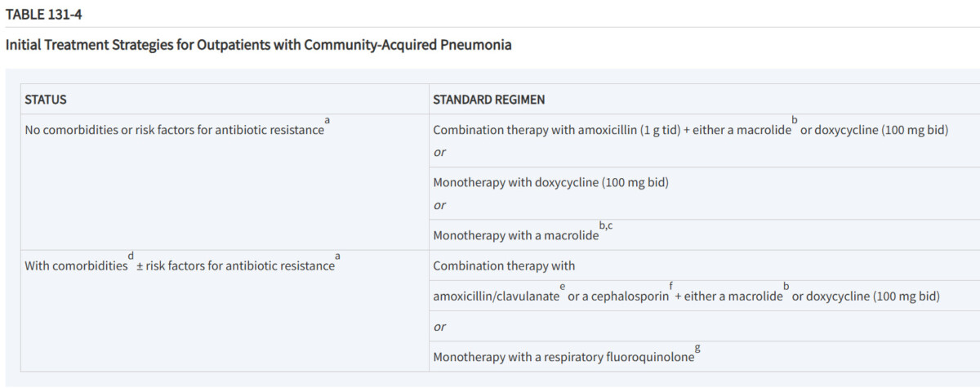
Task: Click the STATUS column header
Action: pyautogui.click(x=46, y=100)
